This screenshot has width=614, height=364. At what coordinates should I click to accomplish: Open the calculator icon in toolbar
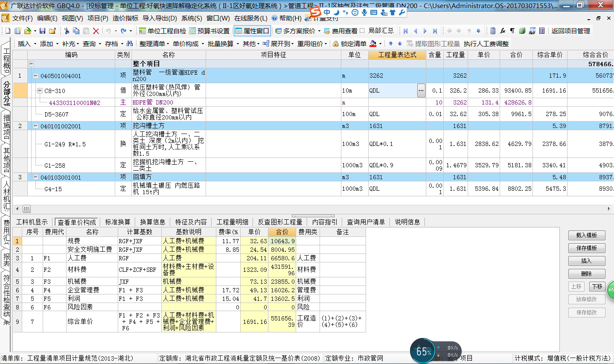[493, 31]
